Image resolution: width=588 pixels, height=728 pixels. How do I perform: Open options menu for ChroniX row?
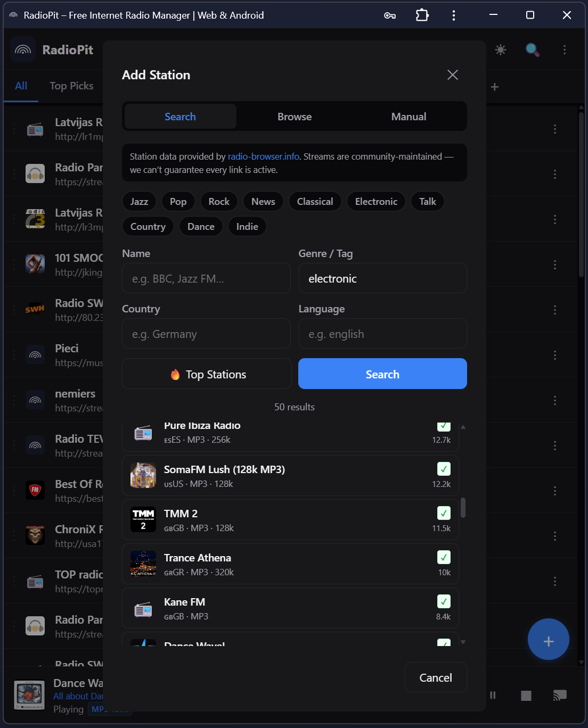pos(554,536)
